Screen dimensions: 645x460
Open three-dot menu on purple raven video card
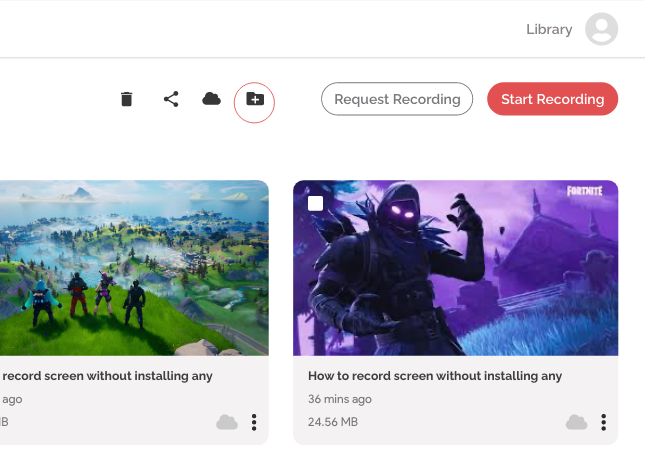(603, 422)
